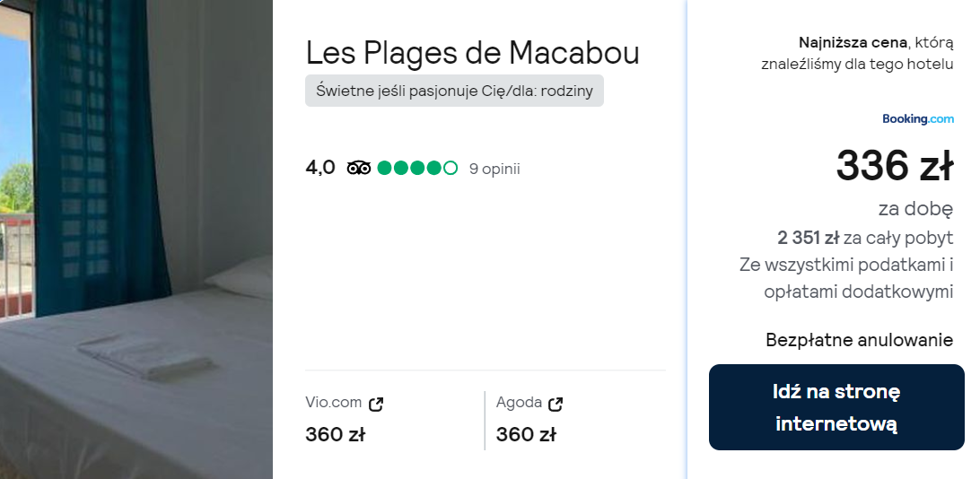Click the Bezpłatne anulowanie label
Viewport: 980px width, 479px height.
pos(859,340)
